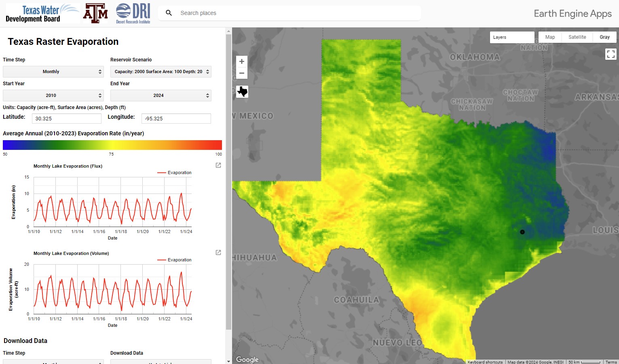Click the COAHUILA label on map
The height and width of the screenshot is (364, 619).
(356, 300)
